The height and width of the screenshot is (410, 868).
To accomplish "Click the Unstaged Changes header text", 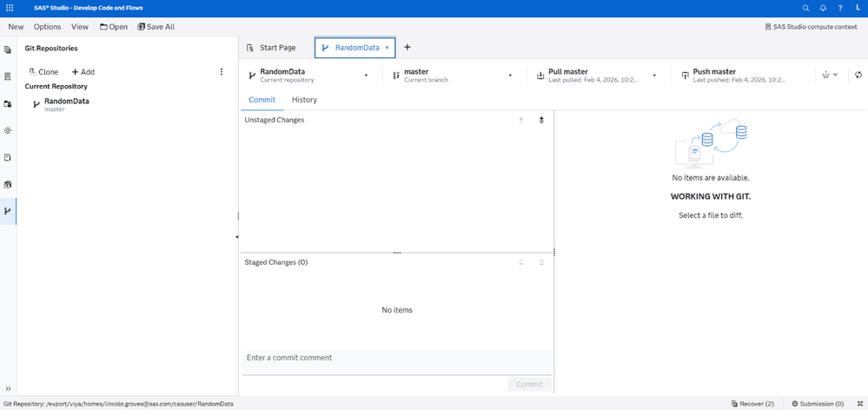I will [275, 120].
